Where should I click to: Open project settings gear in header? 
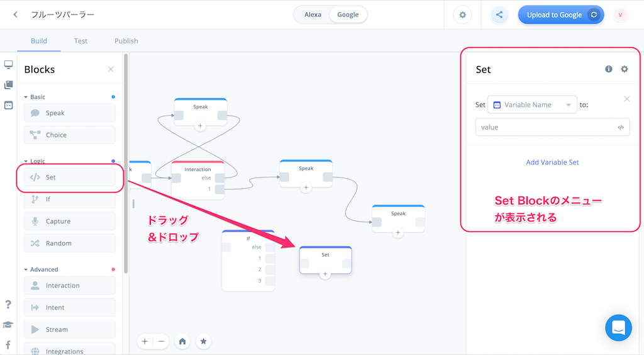(462, 15)
